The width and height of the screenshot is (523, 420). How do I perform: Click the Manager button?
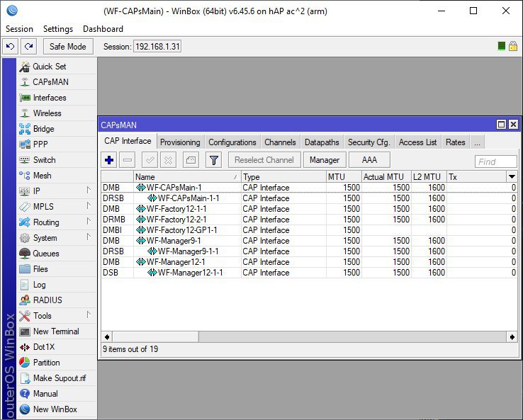pos(325,160)
